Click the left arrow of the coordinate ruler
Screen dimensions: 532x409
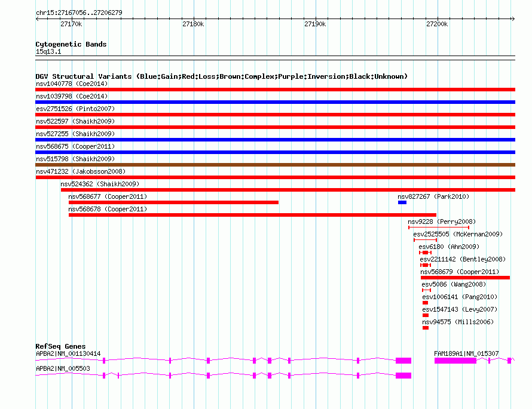tap(37, 19)
